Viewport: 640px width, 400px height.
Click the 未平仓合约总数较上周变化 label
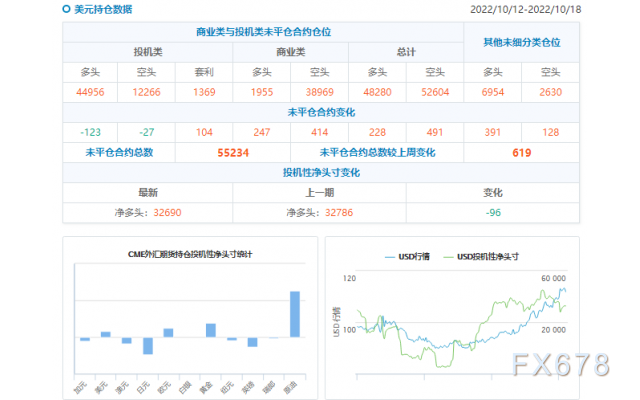coord(377,153)
